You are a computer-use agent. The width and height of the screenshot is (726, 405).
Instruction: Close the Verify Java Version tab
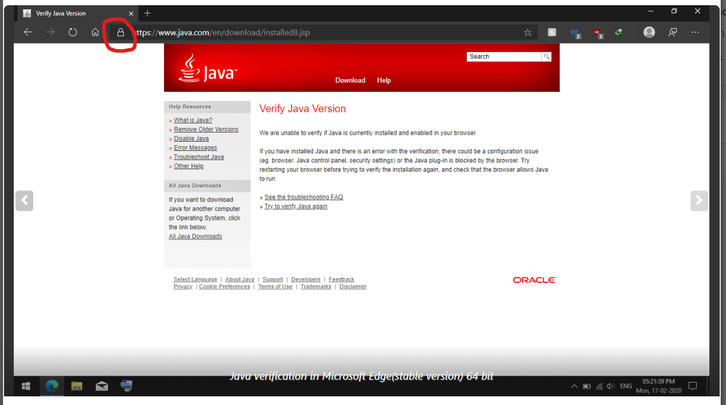coord(131,13)
